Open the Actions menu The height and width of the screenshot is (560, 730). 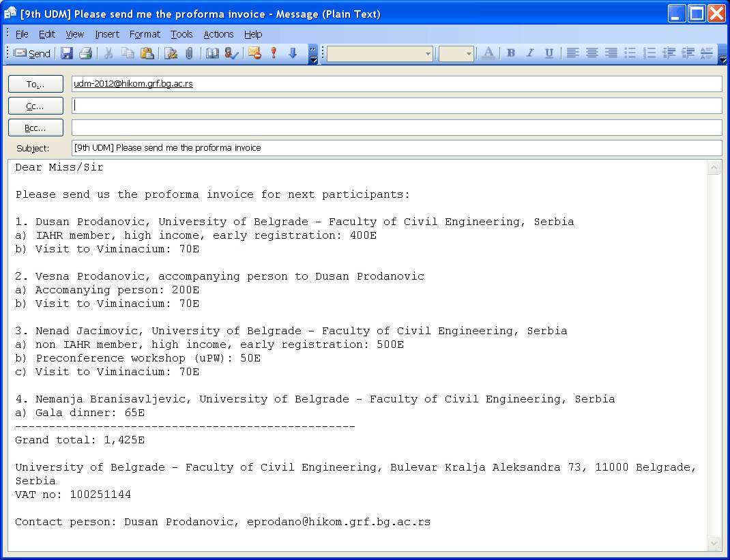point(218,34)
